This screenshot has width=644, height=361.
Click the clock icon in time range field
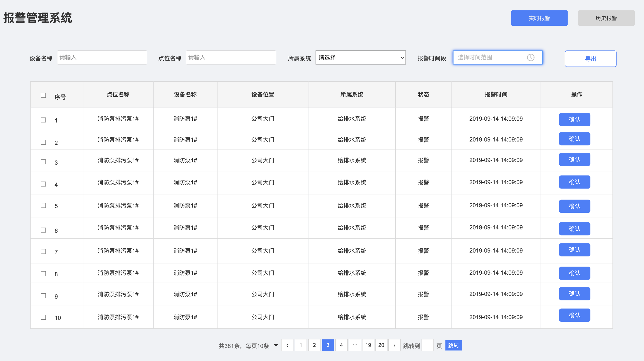(530, 57)
